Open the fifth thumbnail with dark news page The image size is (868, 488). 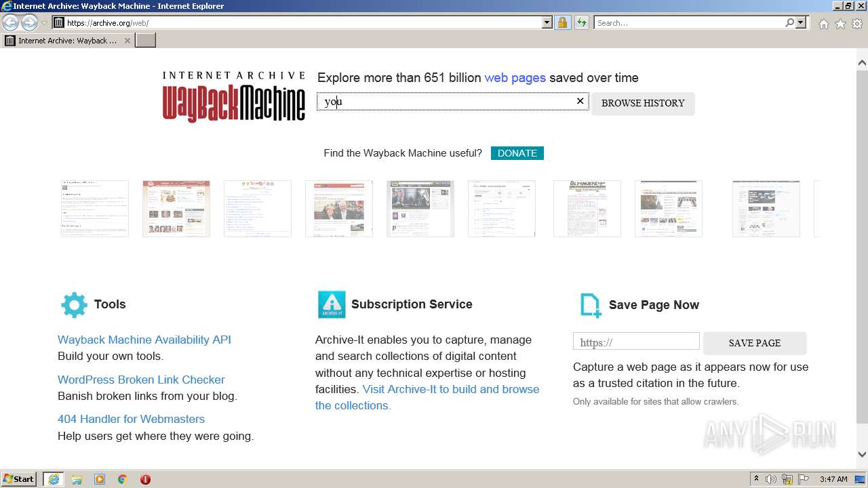[420, 209]
